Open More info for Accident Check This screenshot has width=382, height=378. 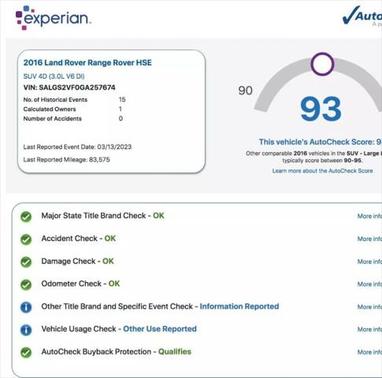370,239
